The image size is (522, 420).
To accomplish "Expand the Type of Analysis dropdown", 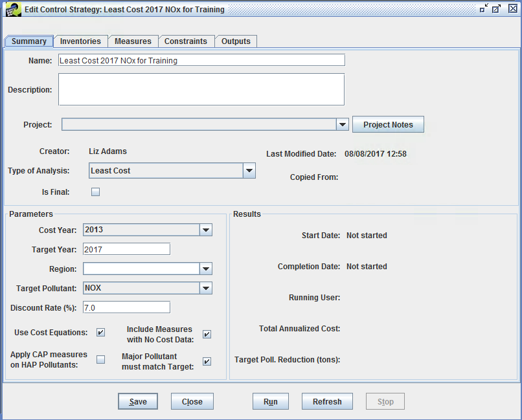I will (249, 170).
